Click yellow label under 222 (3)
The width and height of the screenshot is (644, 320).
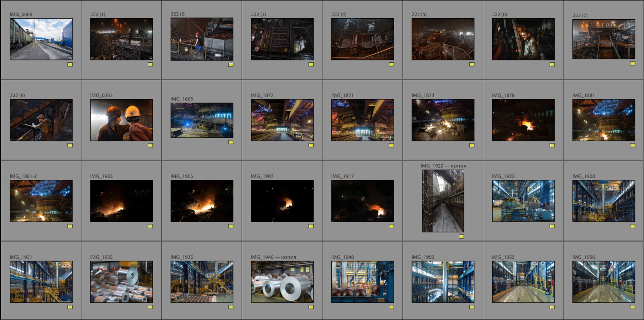point(311,64)
